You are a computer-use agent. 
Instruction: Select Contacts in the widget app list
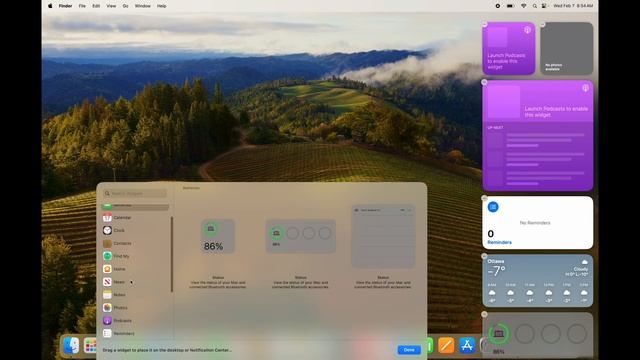tap(135, 243)
